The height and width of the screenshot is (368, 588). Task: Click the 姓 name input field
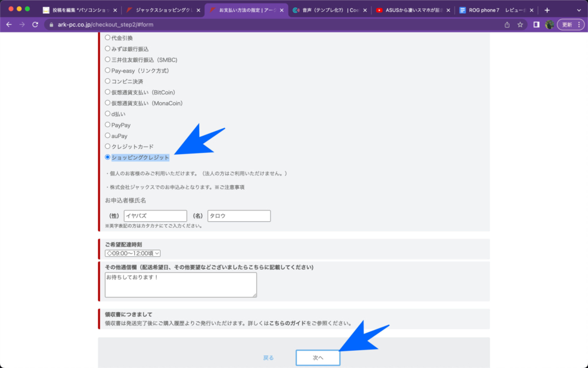155,216
